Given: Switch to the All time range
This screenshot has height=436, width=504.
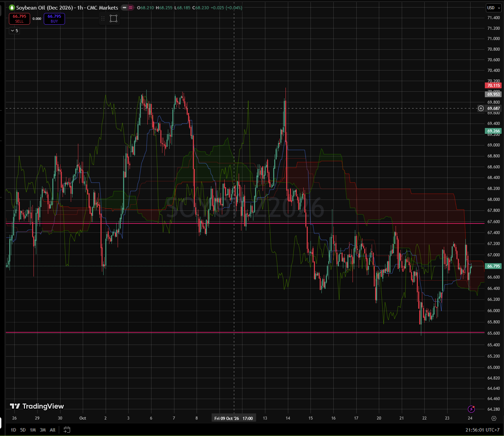Looking at the screenshot, I should click(x=53, y=430).
